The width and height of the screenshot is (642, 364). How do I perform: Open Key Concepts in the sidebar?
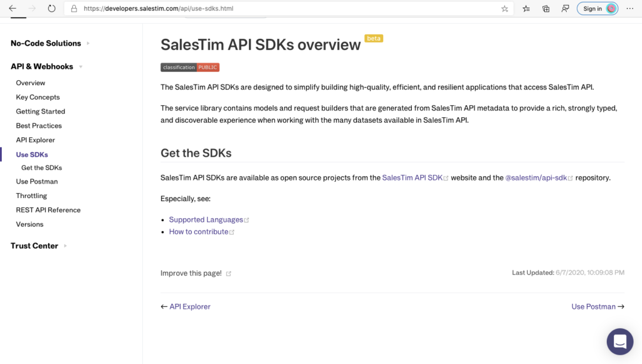click(38, 97)
